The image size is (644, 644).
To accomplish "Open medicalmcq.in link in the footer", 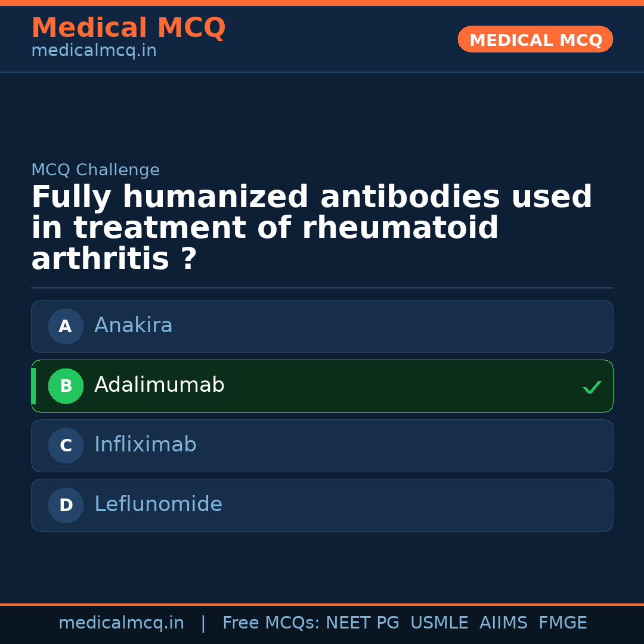I will click(x=121, y=623).
